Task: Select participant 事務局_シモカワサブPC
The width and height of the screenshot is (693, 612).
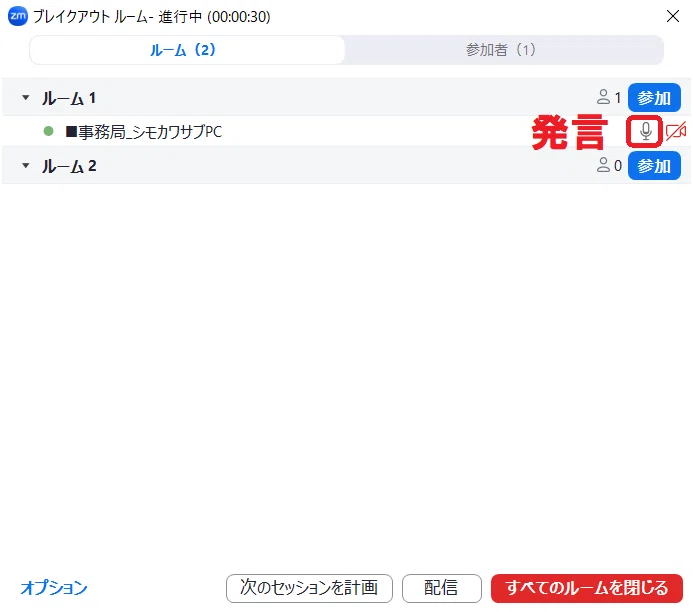Action: 144,132
